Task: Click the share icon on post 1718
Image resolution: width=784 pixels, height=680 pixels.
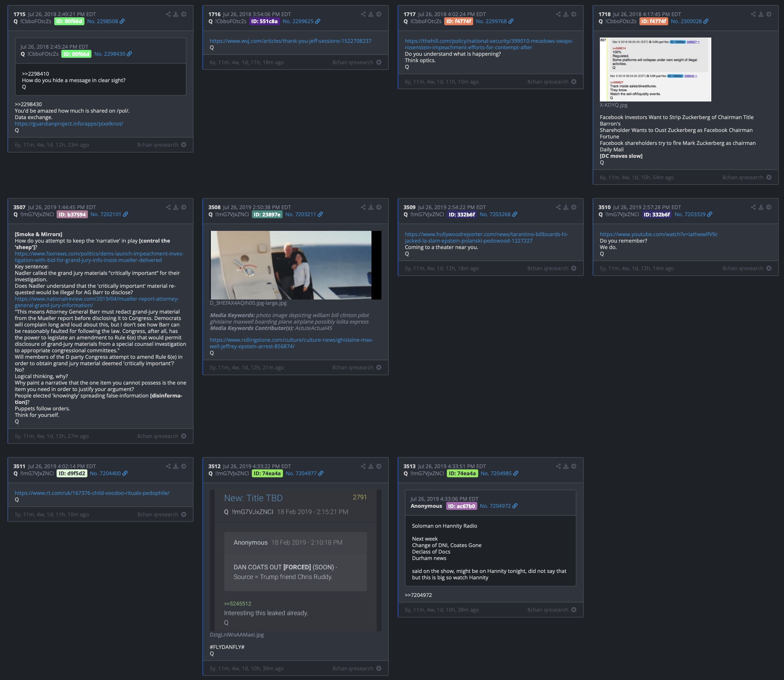Action: point(753,14)
